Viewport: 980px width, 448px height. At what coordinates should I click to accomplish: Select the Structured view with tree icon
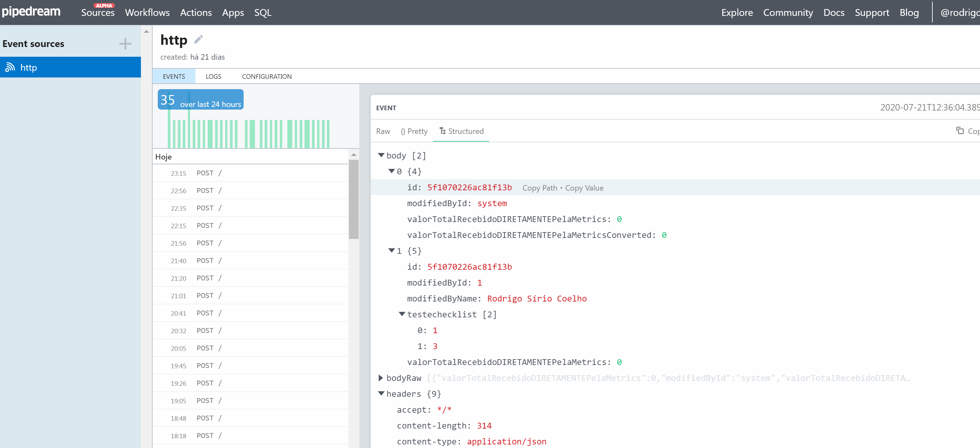tap(461, 131)
